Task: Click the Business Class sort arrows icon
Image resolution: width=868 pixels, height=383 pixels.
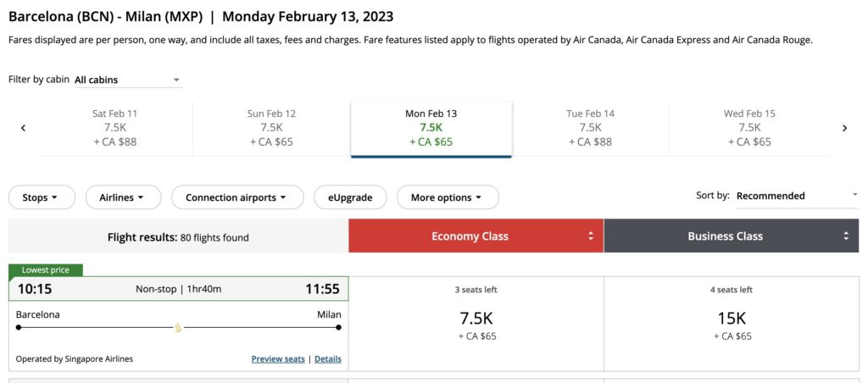Action: pyautogui.click(x=846, y=236)
